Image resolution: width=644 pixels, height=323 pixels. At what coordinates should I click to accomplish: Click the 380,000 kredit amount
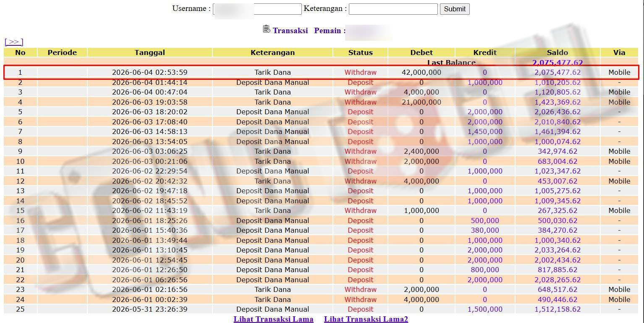tap(485, 230)
